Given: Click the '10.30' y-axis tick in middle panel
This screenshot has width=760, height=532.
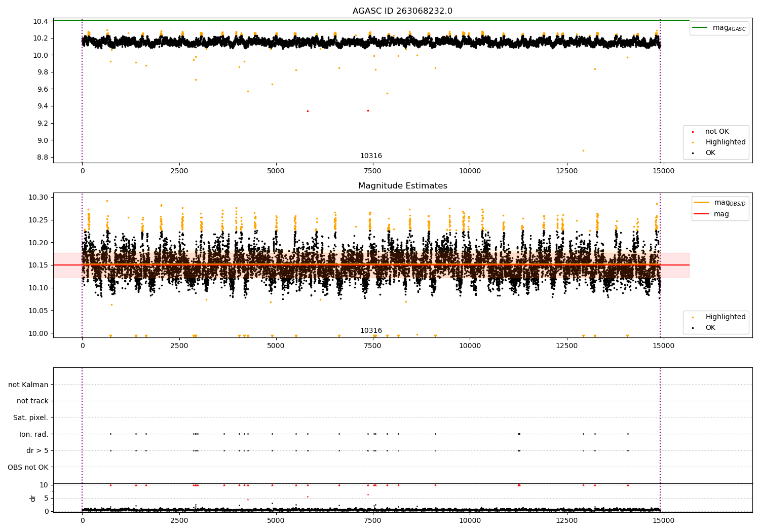Looking at the screenshot, I should (39, 198).
